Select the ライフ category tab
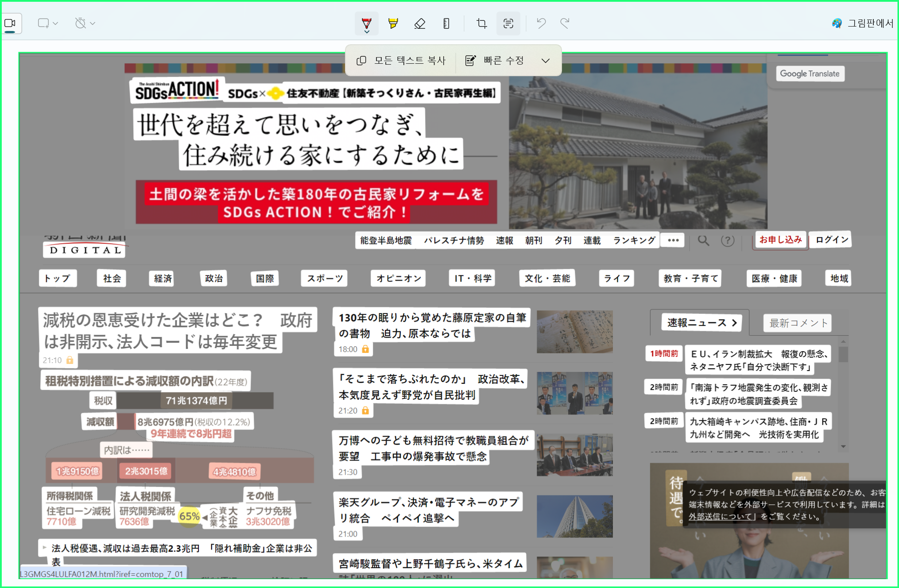Image resolution: width=899 pixels, height=588 pixels. 616,279
